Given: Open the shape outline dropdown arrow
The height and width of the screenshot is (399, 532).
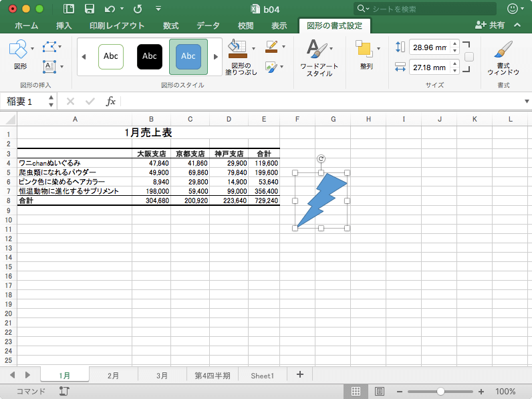Looking at the screenshot, I should (283, 47).
